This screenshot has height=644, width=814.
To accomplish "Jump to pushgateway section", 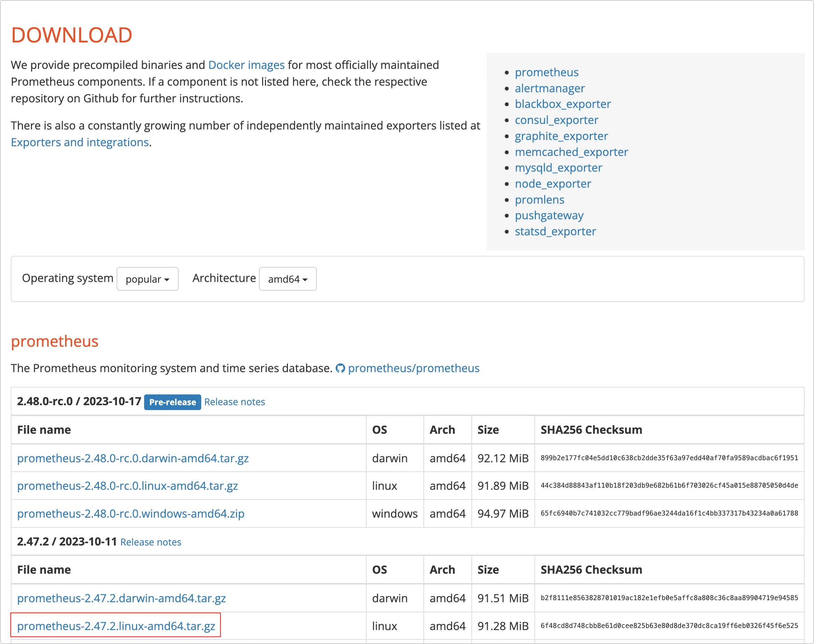I will [549, 215].
